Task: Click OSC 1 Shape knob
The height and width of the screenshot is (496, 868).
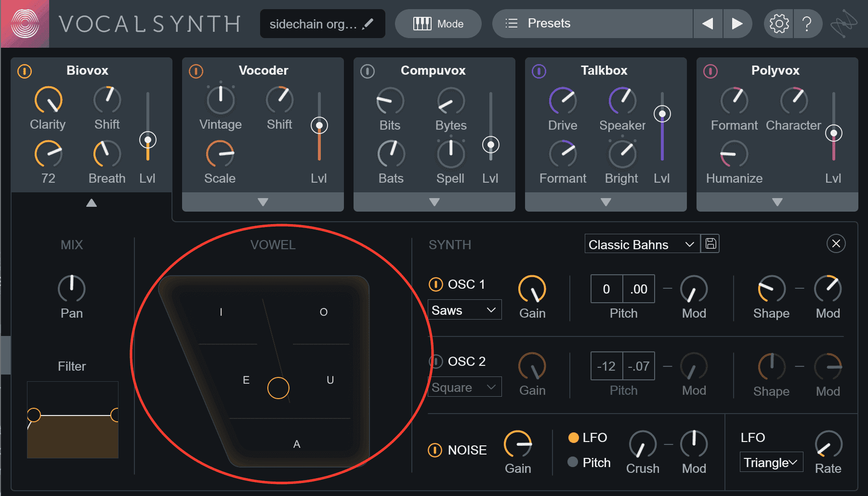Action: click(772, 289)
